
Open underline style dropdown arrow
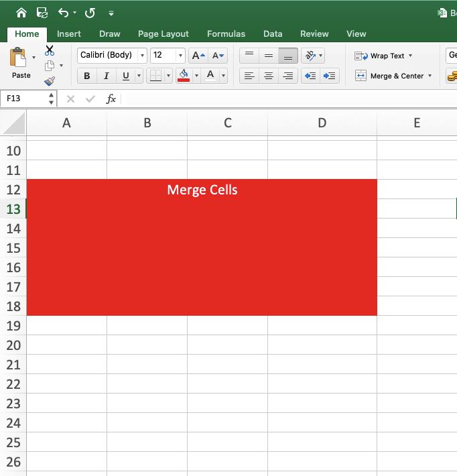[x=139, y=76]
